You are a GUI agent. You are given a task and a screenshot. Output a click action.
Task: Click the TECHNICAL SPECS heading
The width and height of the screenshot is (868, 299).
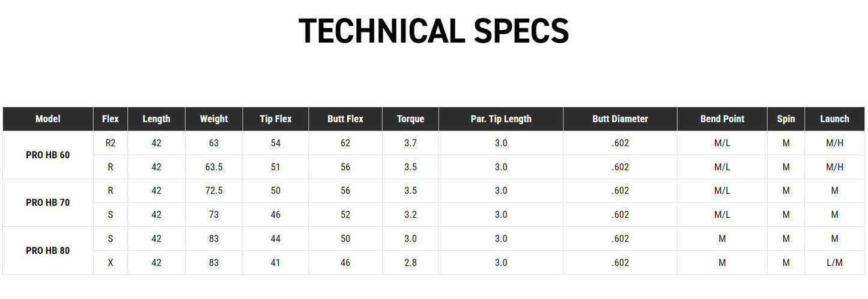pos(433,31)
